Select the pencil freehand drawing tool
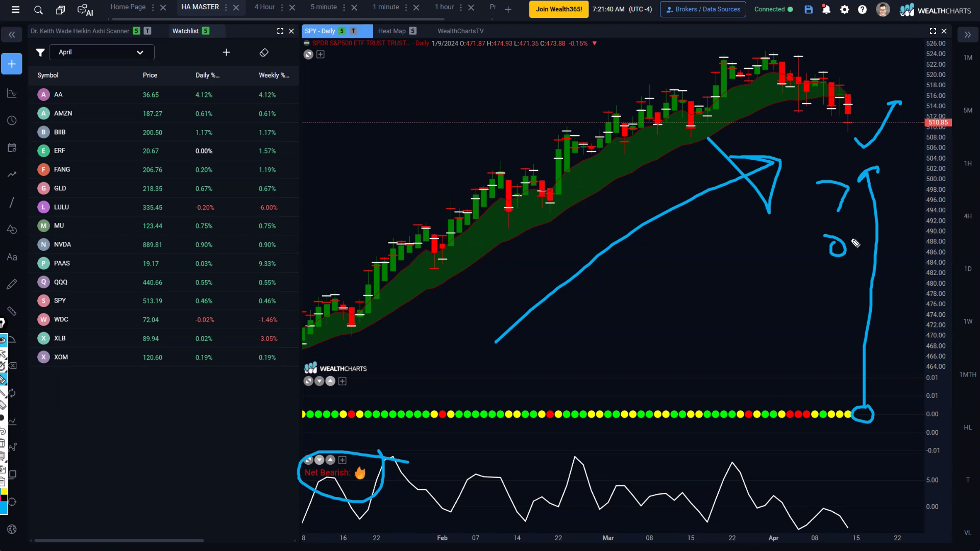Screen dimensions: 980x551 coord(12,284)
